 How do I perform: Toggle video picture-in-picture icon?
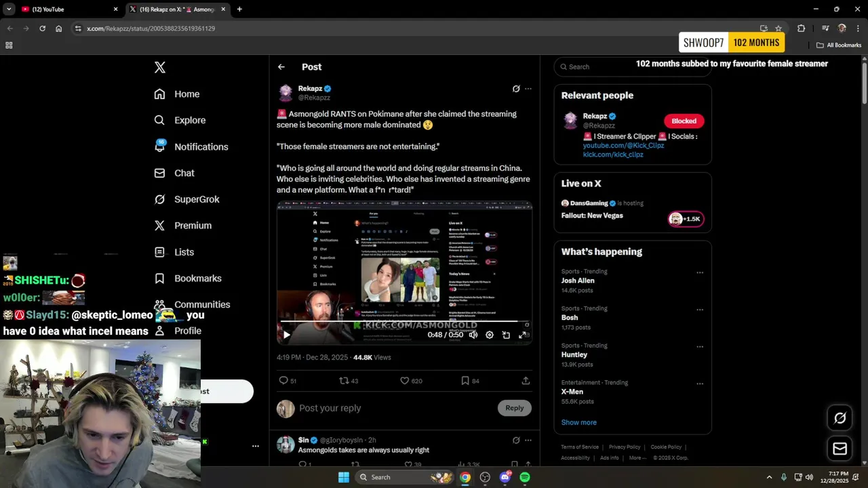(x=506, y=335)
